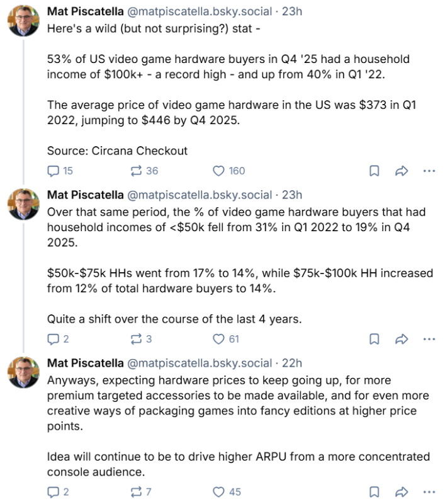The height and width of the screenshot is (504, 445).
Task: Bookmark the household incomes post
Action: (373, 339)
